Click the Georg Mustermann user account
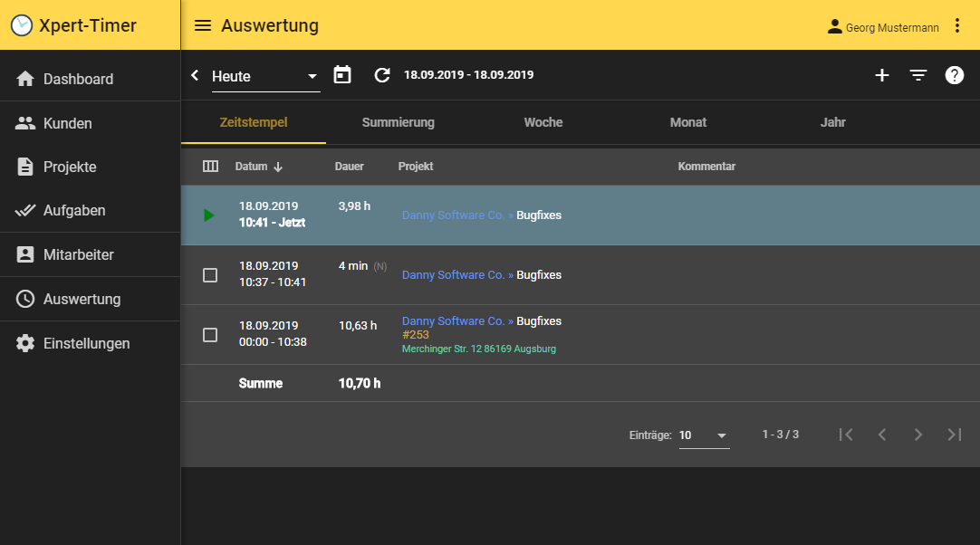 [x=883, y=27]
